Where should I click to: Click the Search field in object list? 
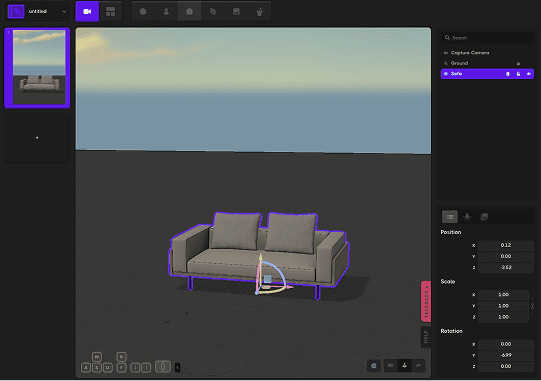pos(487,38)
